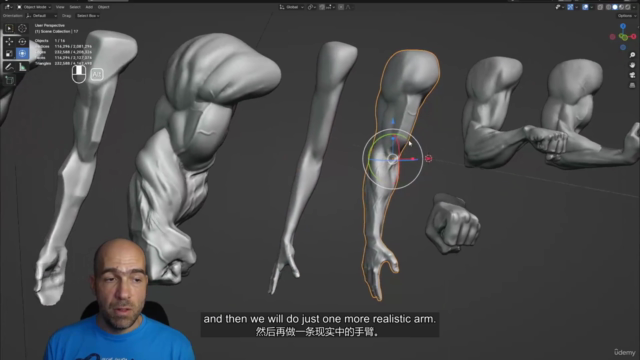
Task: Open the Add menu
Action: (89, 7)
